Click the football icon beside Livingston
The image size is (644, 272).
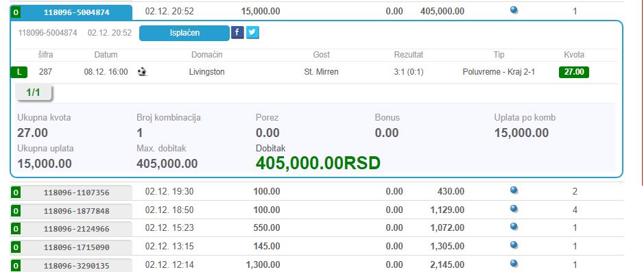[142, 72]
